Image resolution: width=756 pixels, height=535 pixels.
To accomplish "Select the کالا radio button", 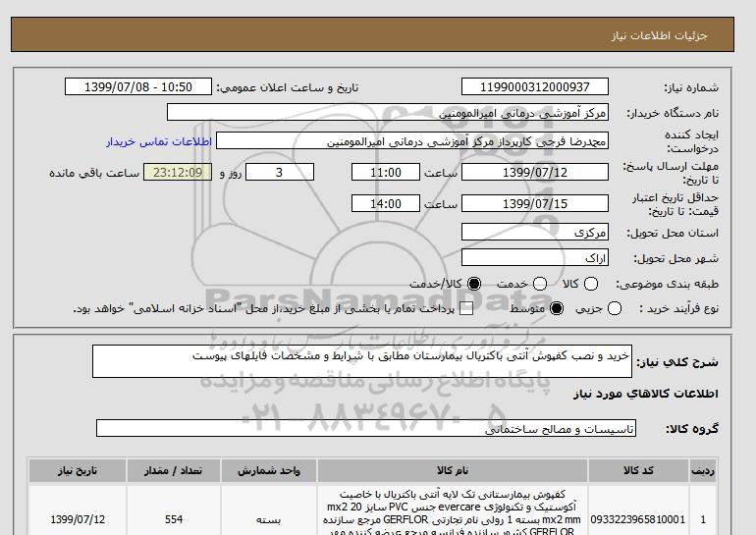I will click(591, 284).
